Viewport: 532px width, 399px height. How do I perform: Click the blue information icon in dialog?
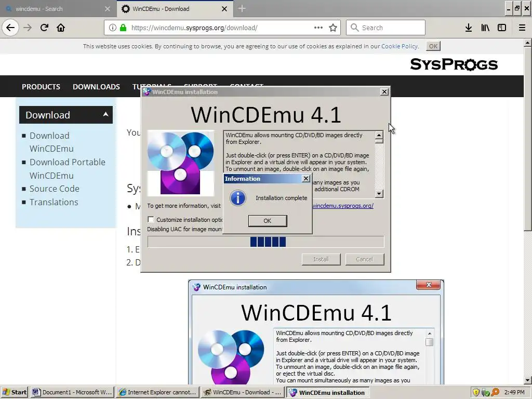tap(238, 198)
